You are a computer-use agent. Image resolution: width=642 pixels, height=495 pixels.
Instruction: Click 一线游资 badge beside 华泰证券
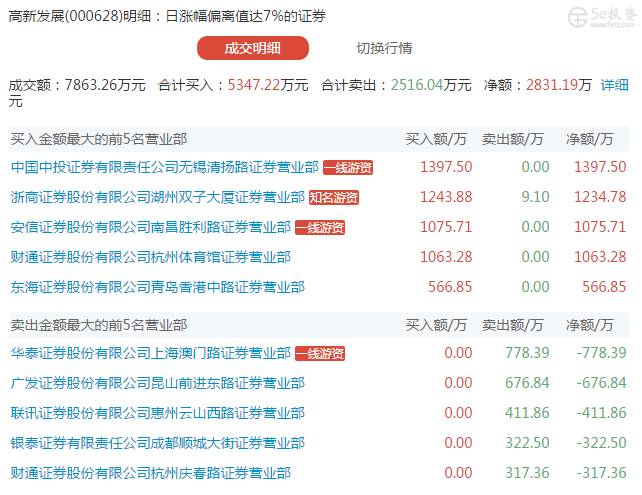tap(320, 353)
